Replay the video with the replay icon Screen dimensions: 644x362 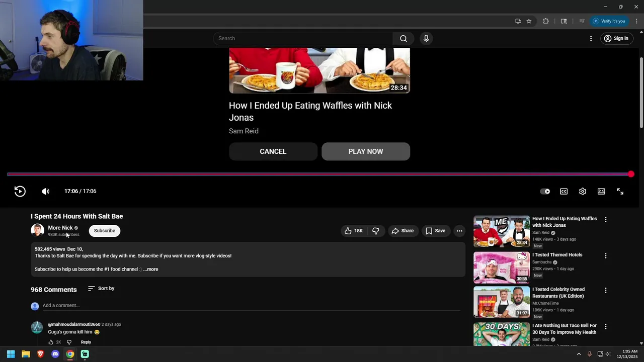[x=20, y=191]
